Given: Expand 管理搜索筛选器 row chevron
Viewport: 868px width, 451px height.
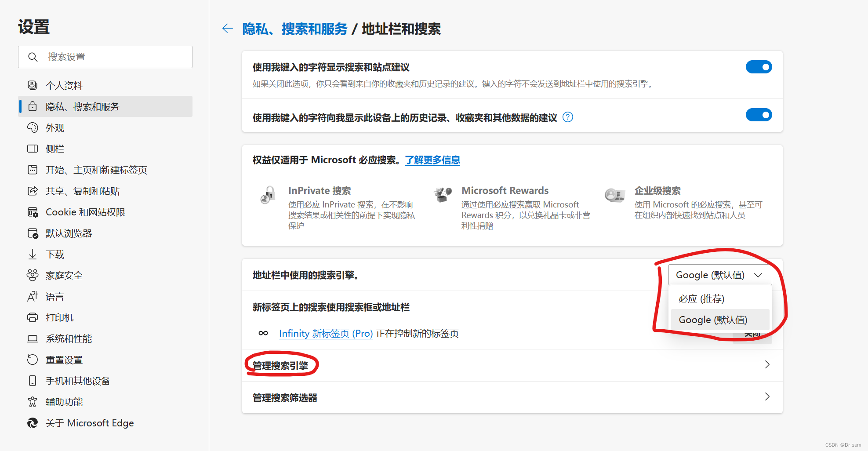Looking at the screenshot, I should coord(767,396).
